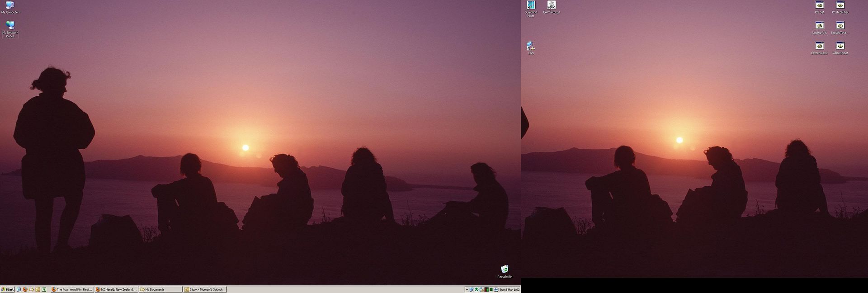This screenshot has width=868, height=293.
Task: Select the My Network Places icon
Action: click(x=10, y=29)
